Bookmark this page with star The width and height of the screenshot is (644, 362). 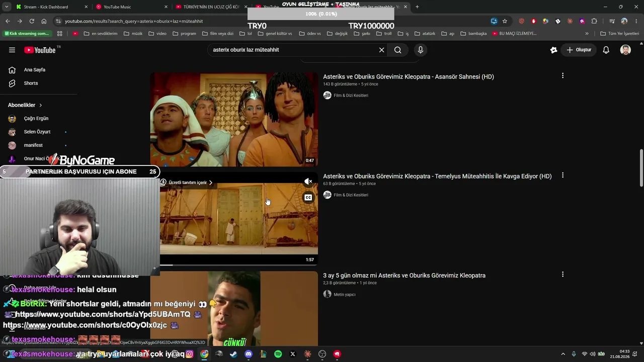[505, 21]
